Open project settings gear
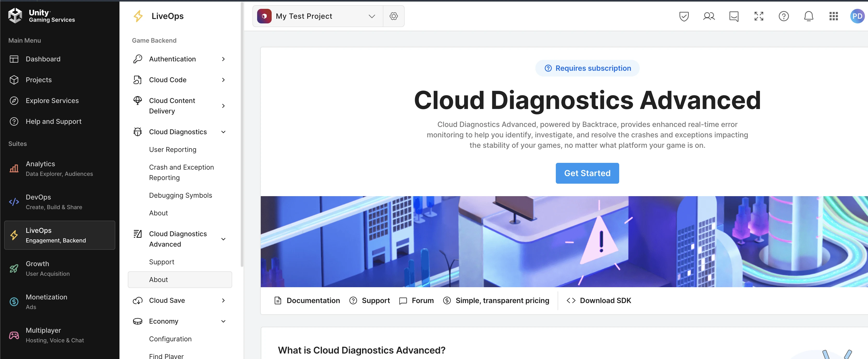Viewport: 868px width, 359px height. (393, 16)
